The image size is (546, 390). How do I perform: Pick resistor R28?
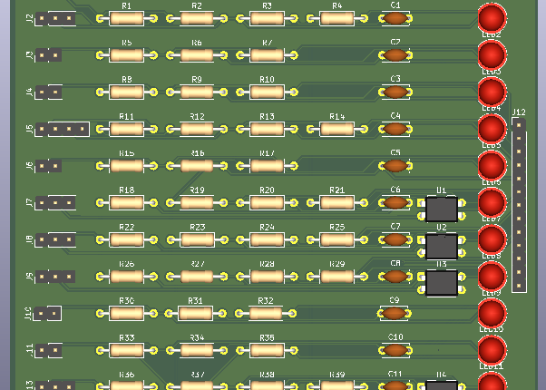(x=267, y=277)
